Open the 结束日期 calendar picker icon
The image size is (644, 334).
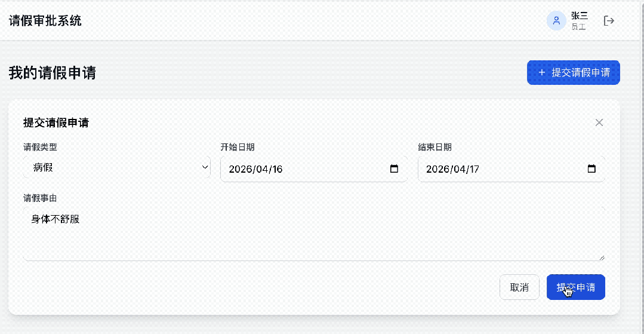point(591,168)
